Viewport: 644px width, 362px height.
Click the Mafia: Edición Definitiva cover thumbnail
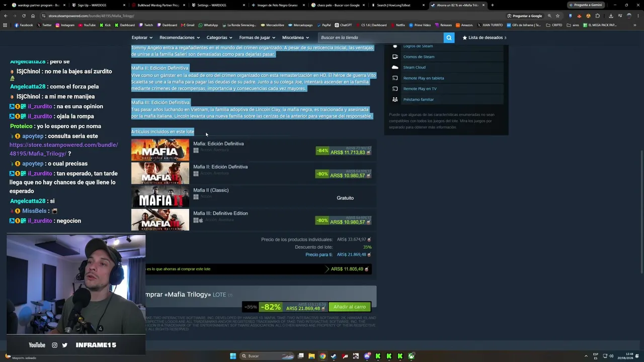click(x=160, y=150)
